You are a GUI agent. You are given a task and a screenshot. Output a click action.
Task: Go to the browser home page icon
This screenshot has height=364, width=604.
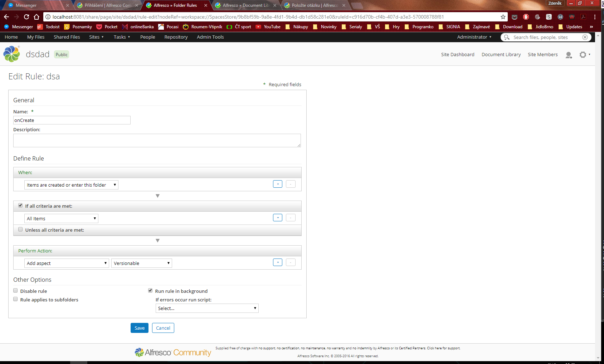[x=36, y=17]
